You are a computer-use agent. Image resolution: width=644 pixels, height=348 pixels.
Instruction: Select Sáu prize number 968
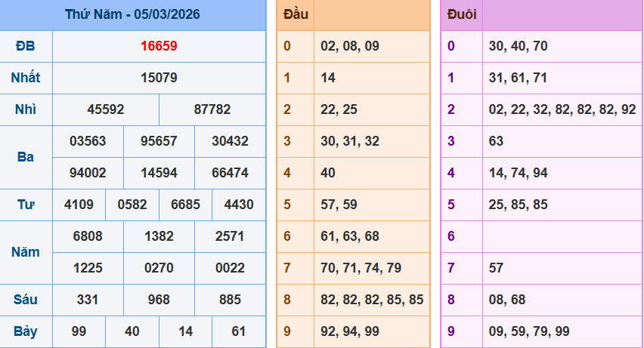[x=159, y=300]
